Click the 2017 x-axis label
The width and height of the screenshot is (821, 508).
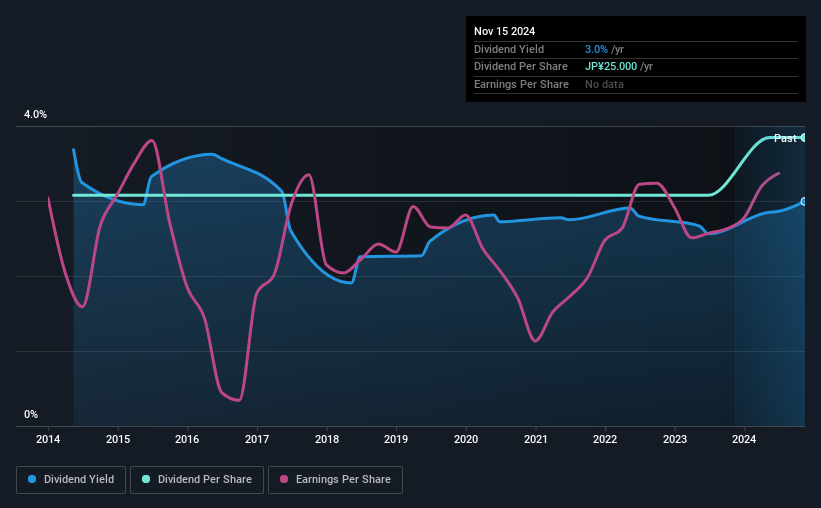pyautogui.click(x=257, y=439)
